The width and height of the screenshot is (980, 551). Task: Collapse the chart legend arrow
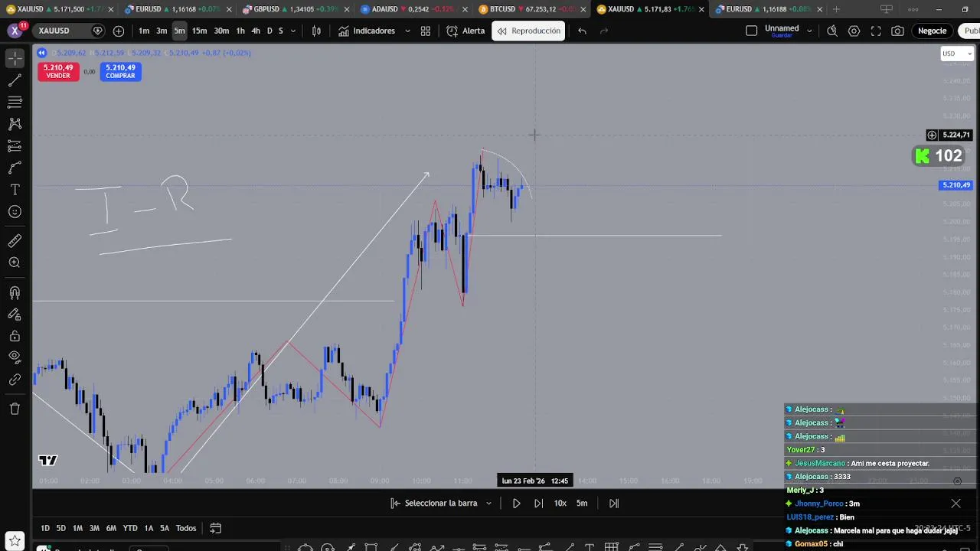[x=42, y=53]
